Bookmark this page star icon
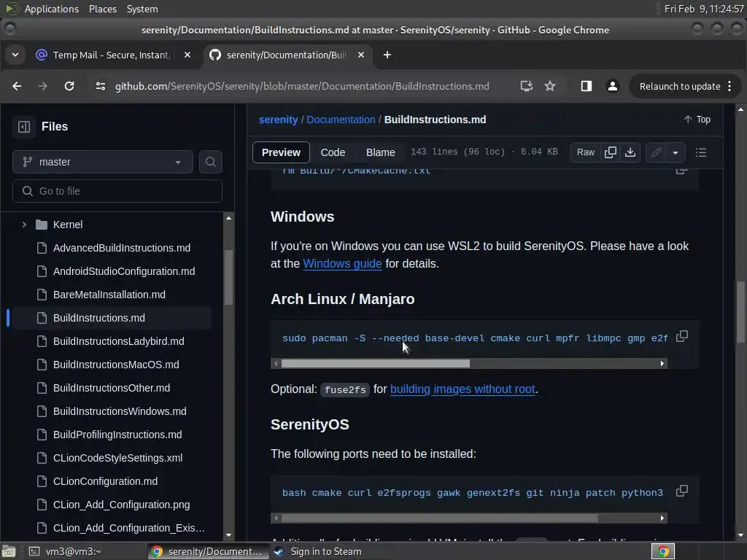Screen dimensions: 747x560 (550, 86)
